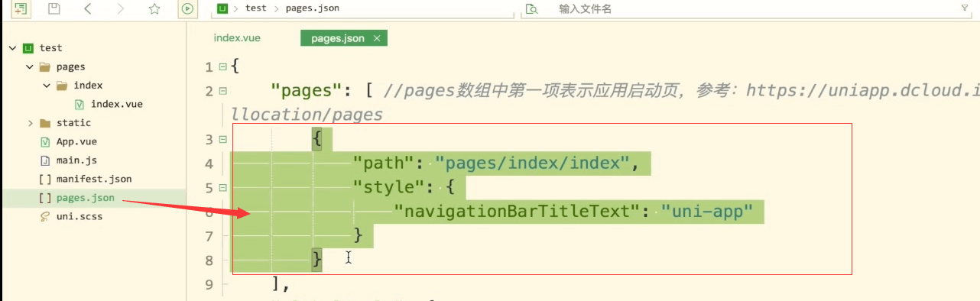Click the star bookmark icon
The width and height of the screenshot is (980, 301).
click(x=154, y=9)
